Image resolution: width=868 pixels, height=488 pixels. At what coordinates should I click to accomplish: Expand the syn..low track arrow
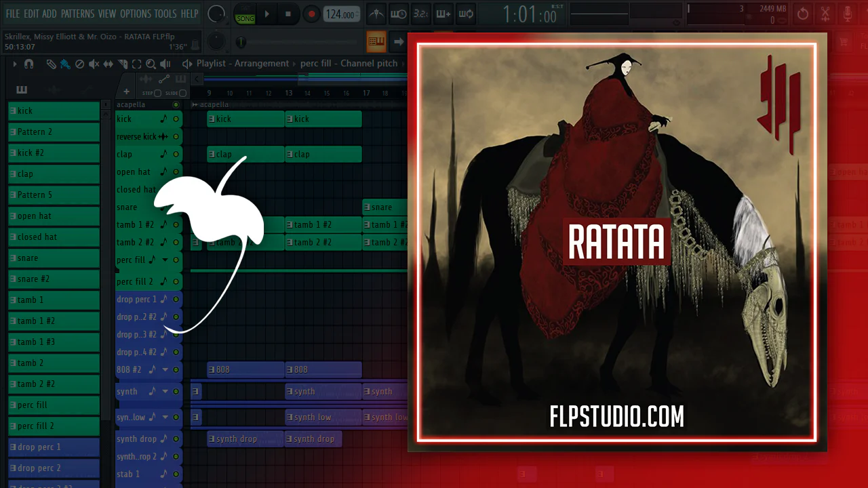tap(165, 417)
